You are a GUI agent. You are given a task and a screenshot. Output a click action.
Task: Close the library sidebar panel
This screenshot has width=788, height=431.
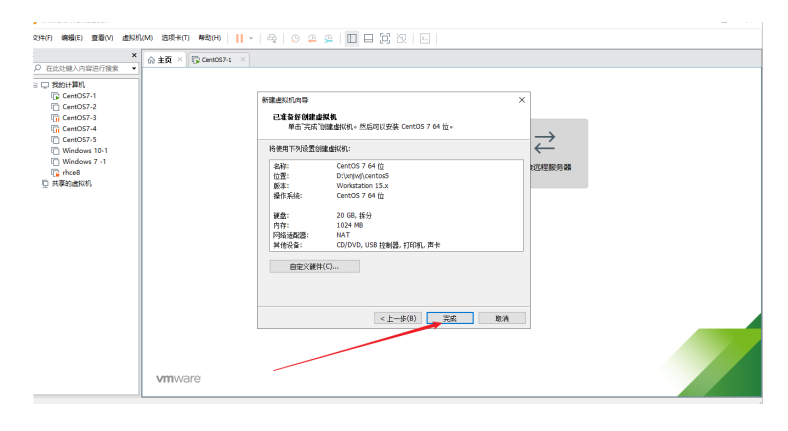(134, 55)
